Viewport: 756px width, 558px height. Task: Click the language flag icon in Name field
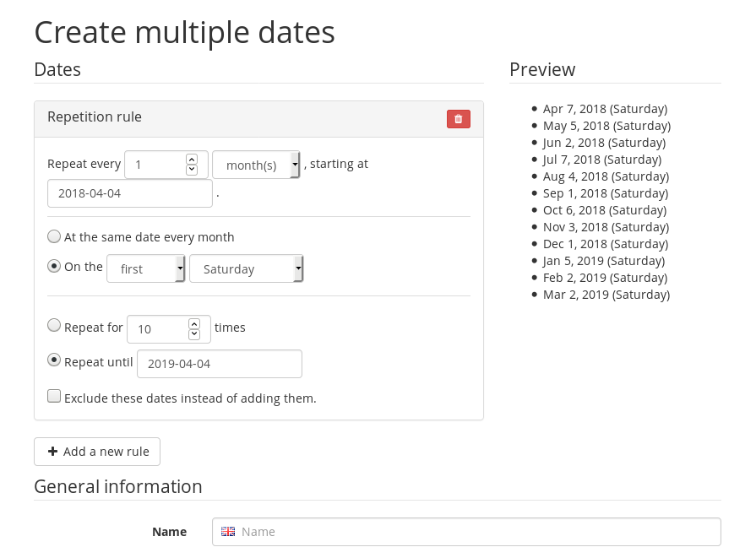(228, 532)
